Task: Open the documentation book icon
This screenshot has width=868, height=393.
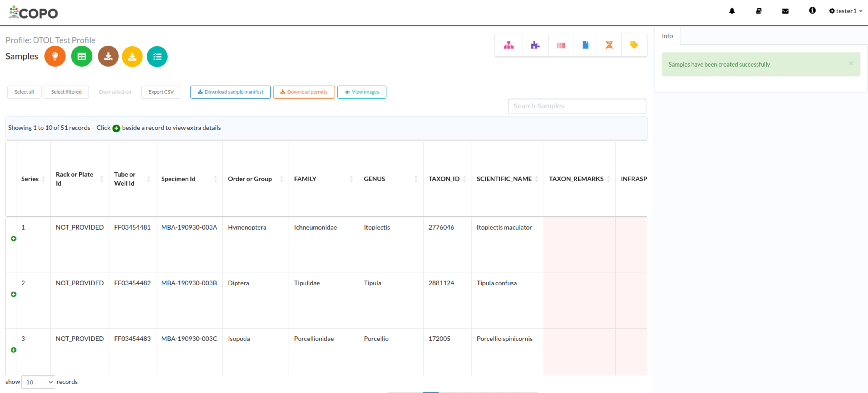Action: pos(759,11)
